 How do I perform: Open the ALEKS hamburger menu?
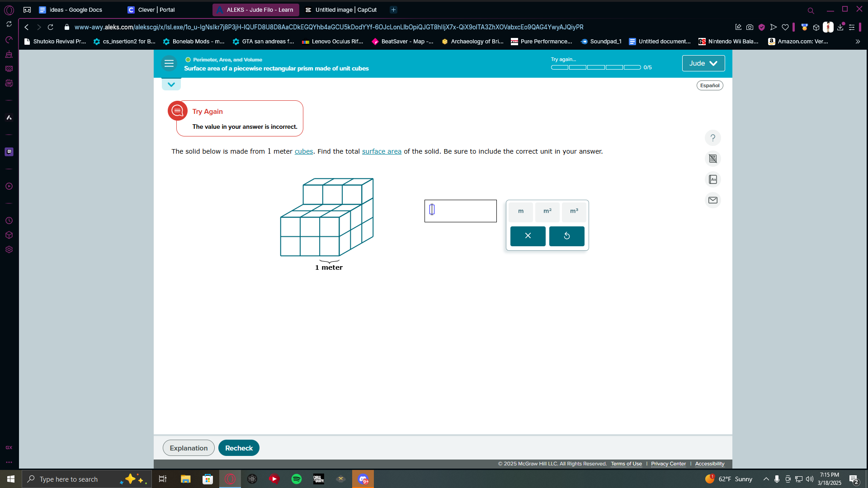click(x=169, y=64)
